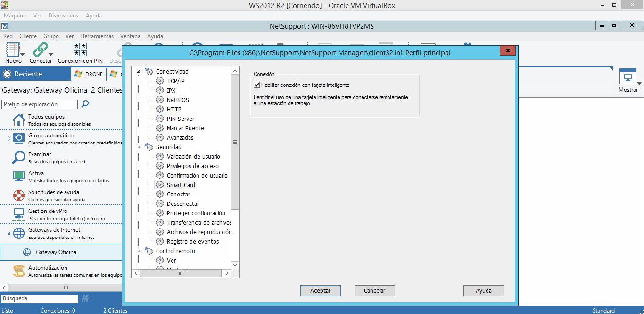
Task: Select Conectar under Seguridad
Action: coord(178,195)
